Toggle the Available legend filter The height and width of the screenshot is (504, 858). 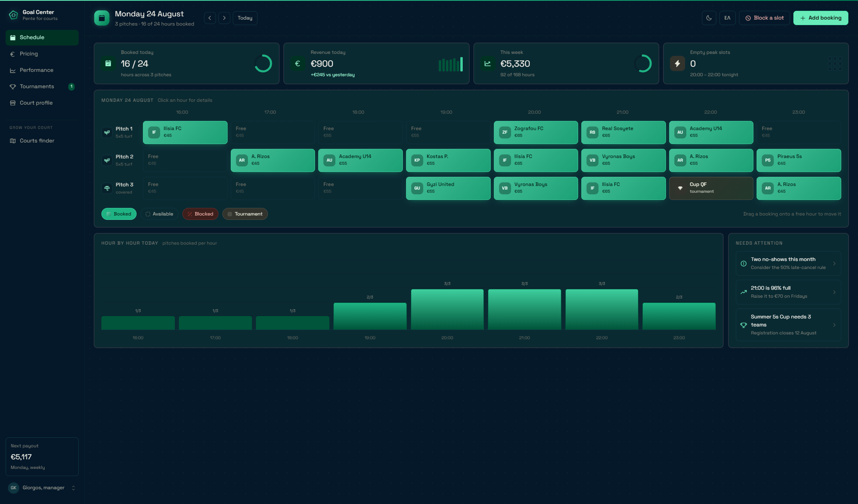tap(159, 214)
